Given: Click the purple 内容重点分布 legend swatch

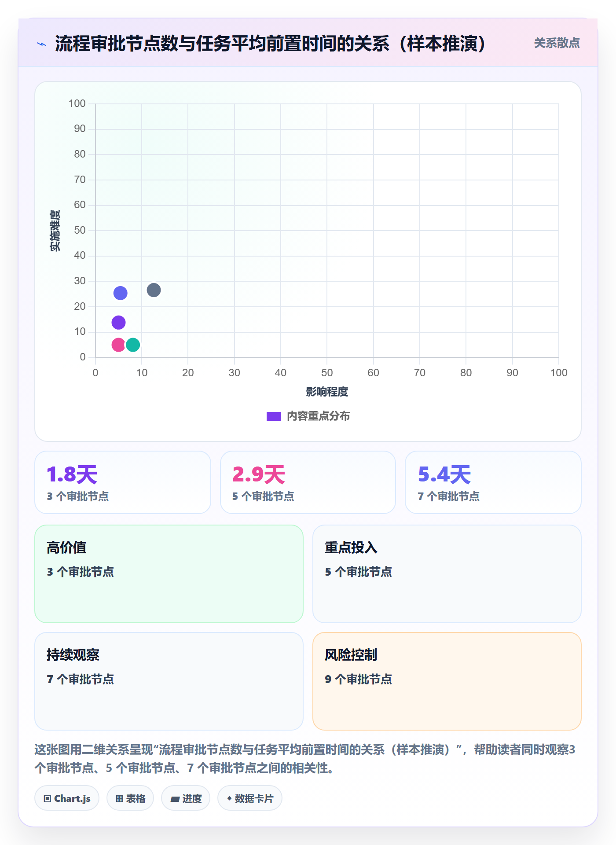Looking at the screenshot, I should [x=273, y=416].
